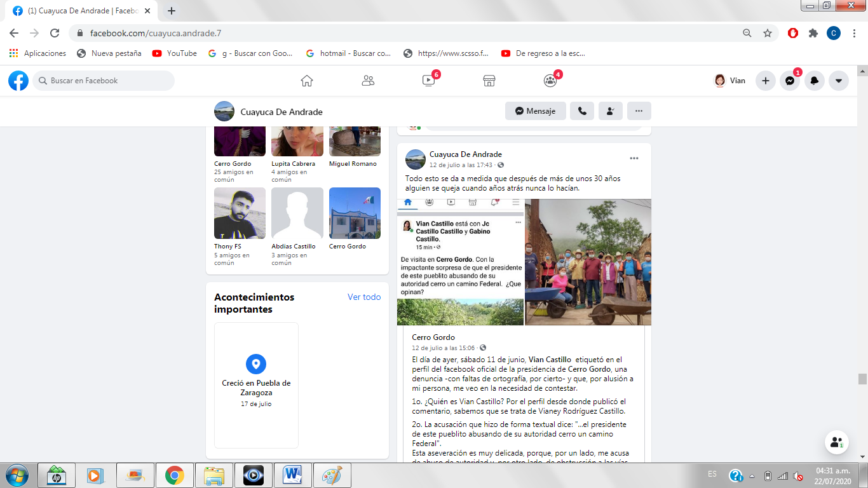Open the HP taskbar app

[x=57, y=475]
